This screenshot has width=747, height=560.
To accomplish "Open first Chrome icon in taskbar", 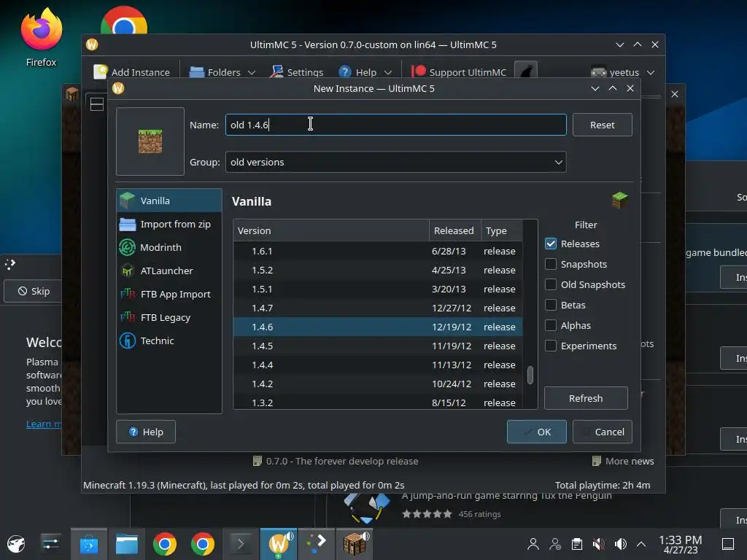I will tap(165, 544).
